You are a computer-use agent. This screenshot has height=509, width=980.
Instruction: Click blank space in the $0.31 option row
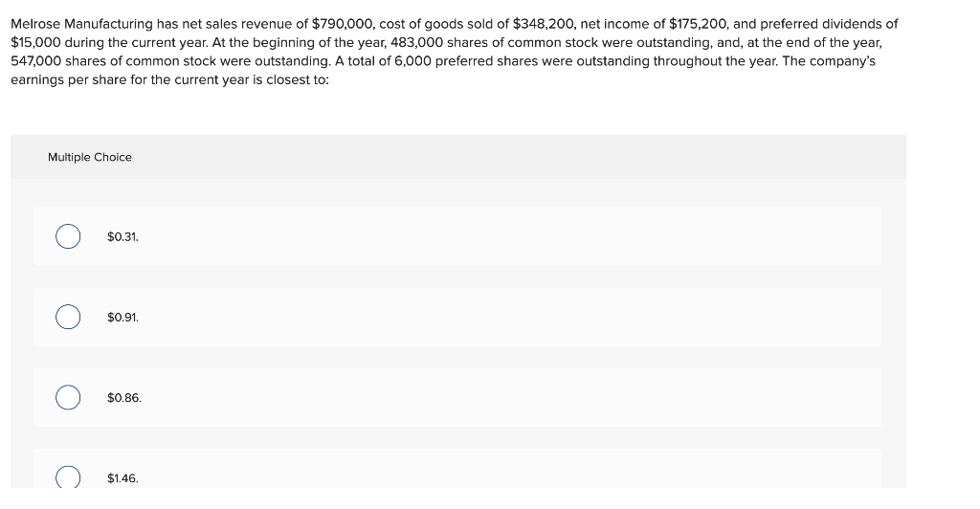click(500, 236)
